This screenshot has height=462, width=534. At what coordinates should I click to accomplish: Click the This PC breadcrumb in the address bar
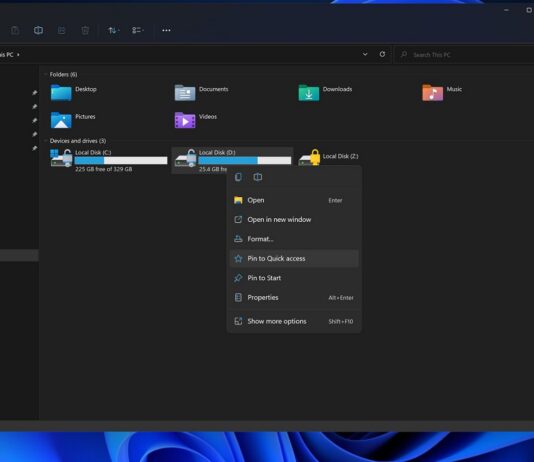(6, 54)
